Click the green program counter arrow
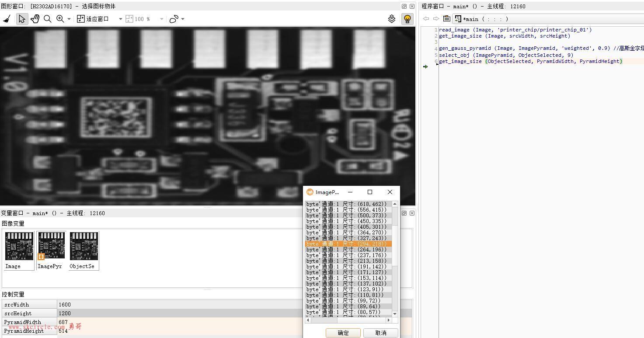 (425, 67)
